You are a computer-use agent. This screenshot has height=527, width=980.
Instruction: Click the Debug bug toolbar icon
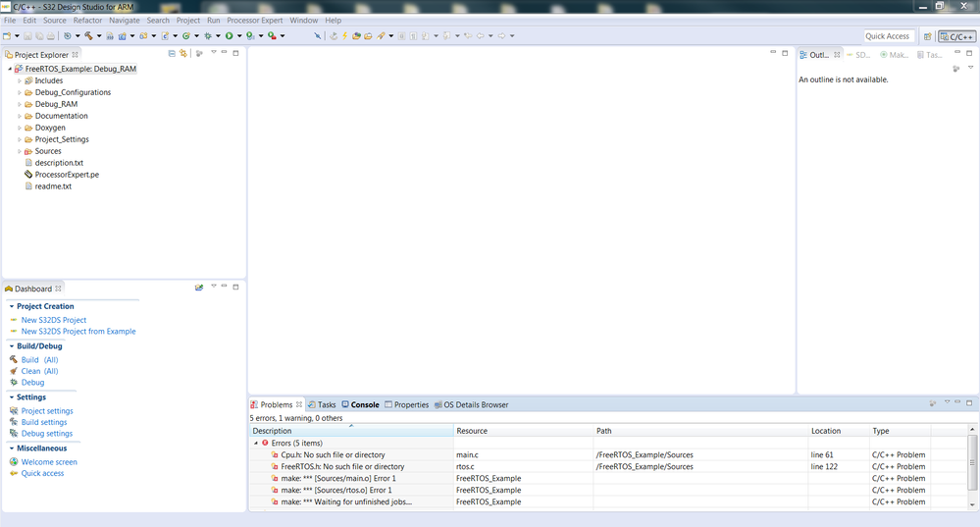point(208,35)
